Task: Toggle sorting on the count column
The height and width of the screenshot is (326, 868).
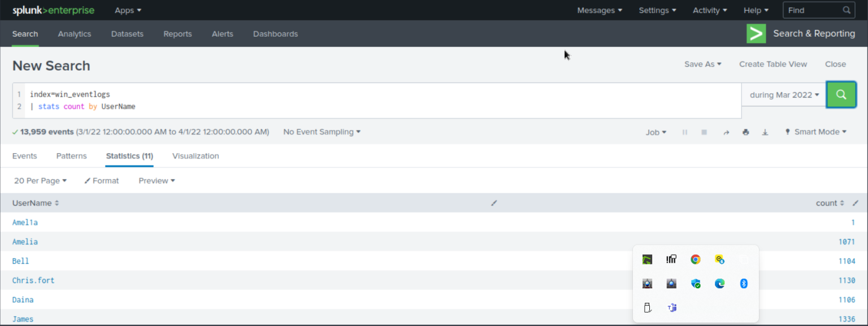Action: tap(828, 203)
